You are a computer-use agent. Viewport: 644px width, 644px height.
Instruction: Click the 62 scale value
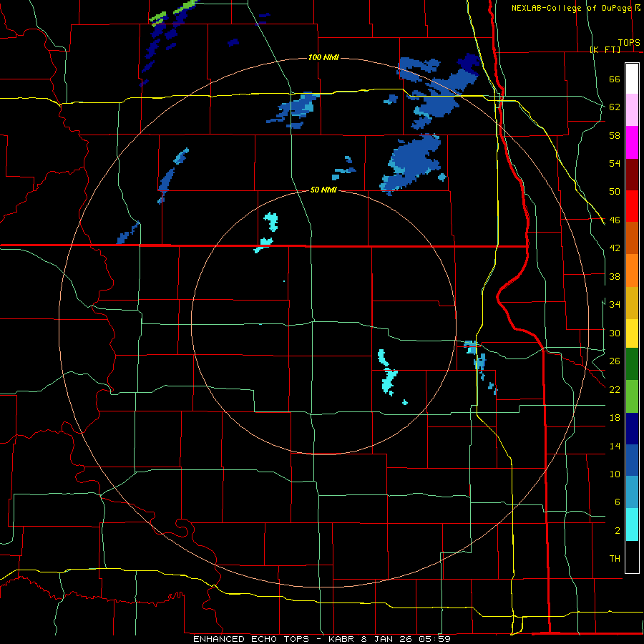coord(615,107)
